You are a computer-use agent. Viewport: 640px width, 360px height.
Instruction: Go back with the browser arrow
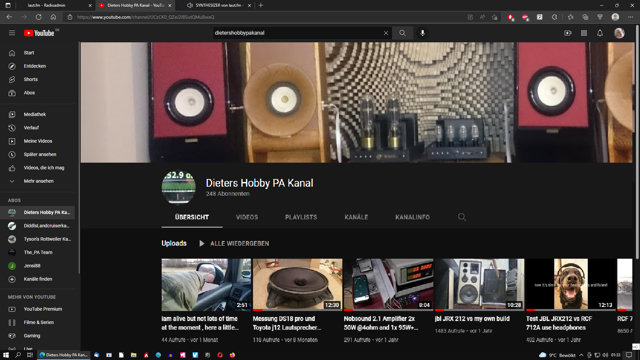[x=9, y=17]
